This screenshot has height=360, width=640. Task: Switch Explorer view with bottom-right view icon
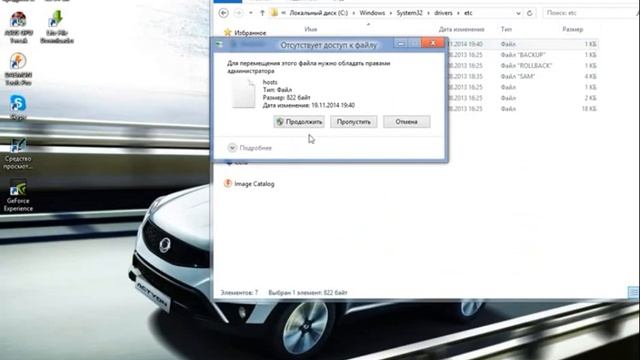[633, 292]
